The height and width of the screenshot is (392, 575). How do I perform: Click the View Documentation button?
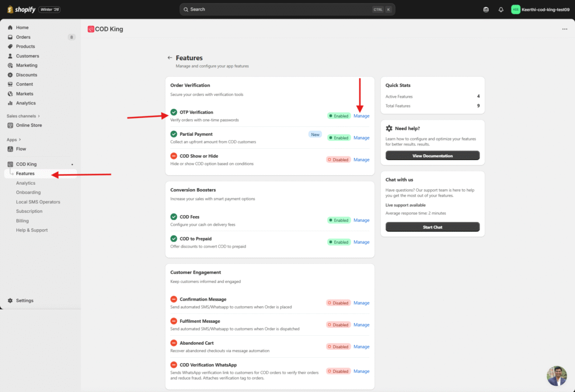[432, 156]
